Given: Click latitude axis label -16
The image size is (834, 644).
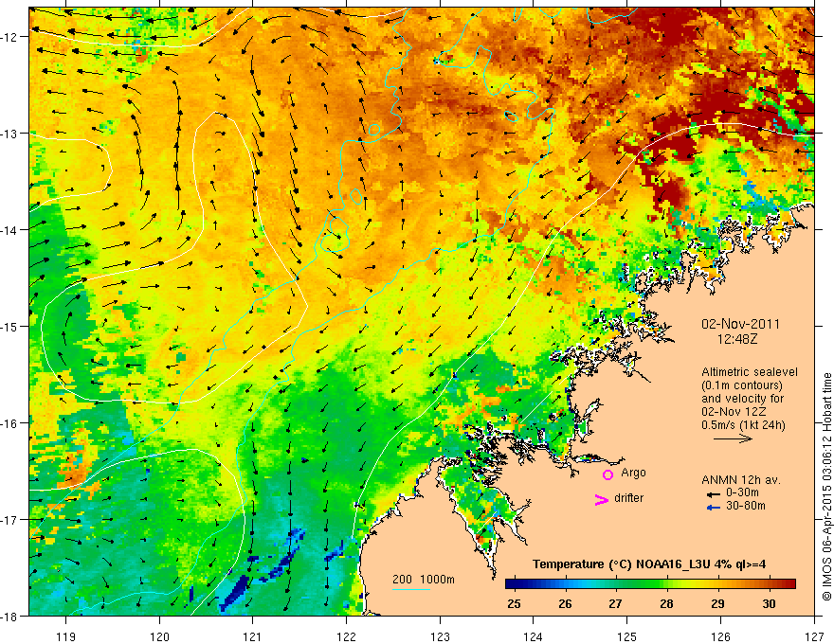Looking at the screenshot, I should tap(10, 423).
